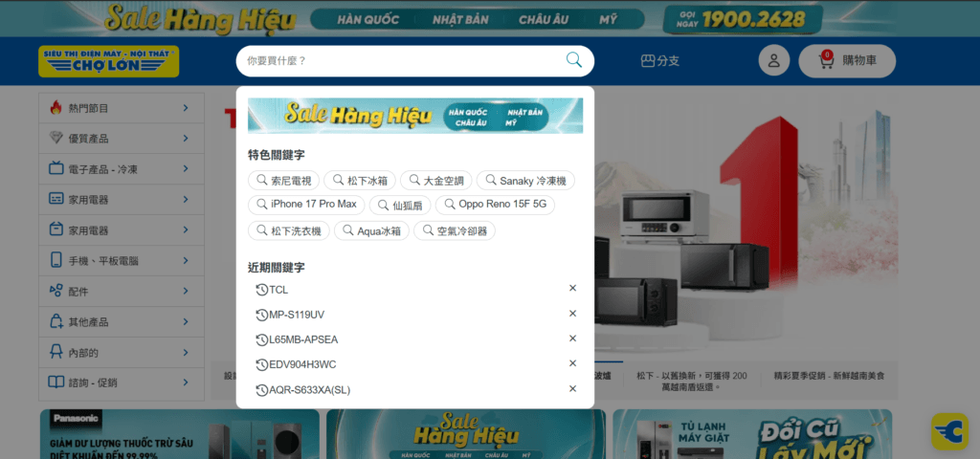
Task: Search keyword 空氣冷卻器
Action: pyautogui.click(x=455, y=230)
